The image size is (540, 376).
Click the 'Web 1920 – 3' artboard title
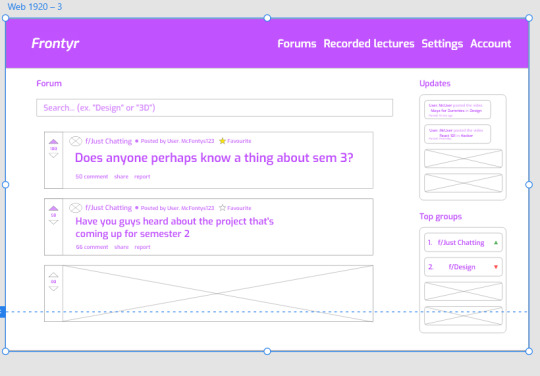pos(35,7)
